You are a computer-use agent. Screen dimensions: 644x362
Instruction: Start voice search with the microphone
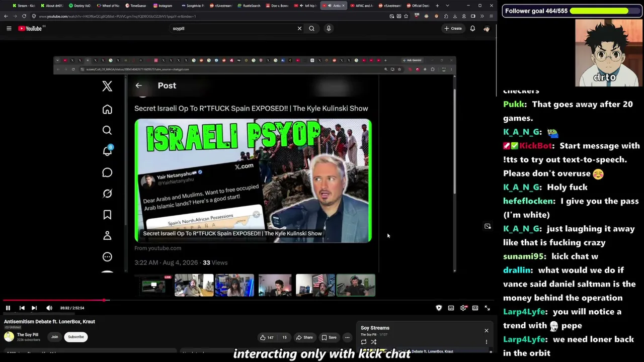329,29
